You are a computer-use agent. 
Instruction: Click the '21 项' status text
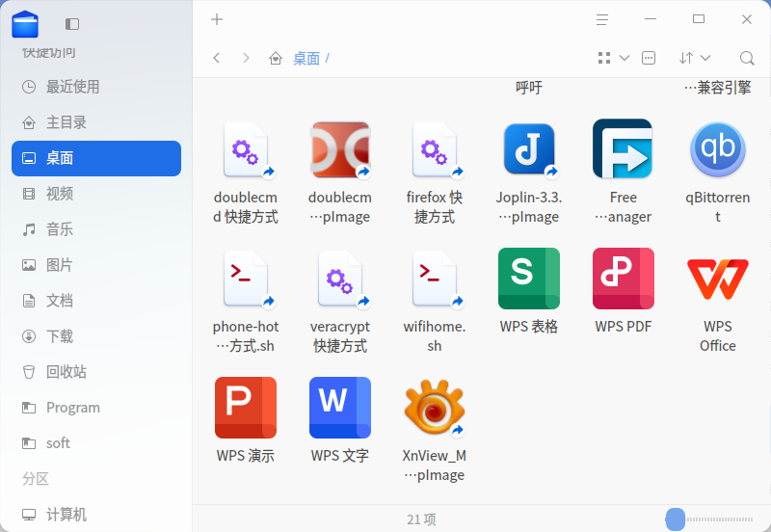click(421, 519)
